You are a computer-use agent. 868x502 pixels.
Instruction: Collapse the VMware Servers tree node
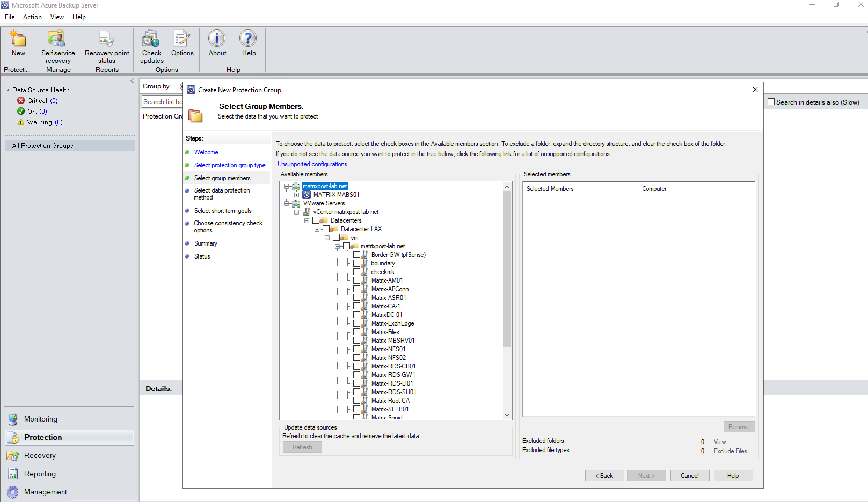click(x=287, y=203)
